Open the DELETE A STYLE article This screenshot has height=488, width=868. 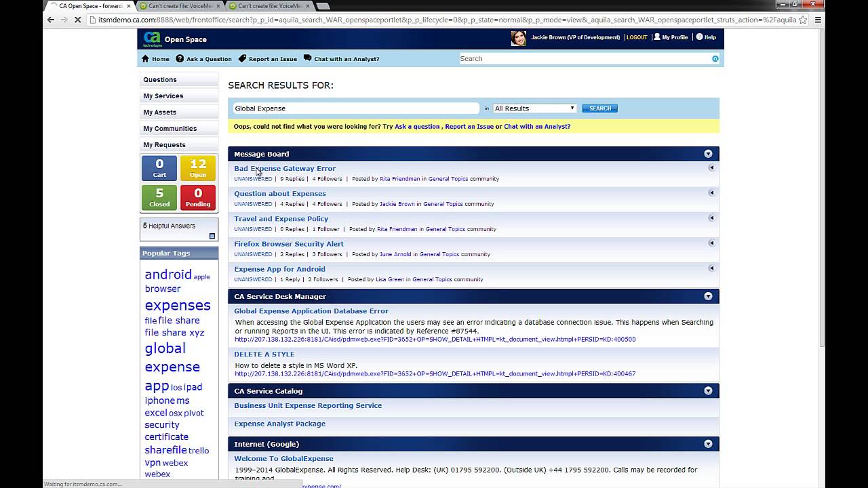pos(264,354)
